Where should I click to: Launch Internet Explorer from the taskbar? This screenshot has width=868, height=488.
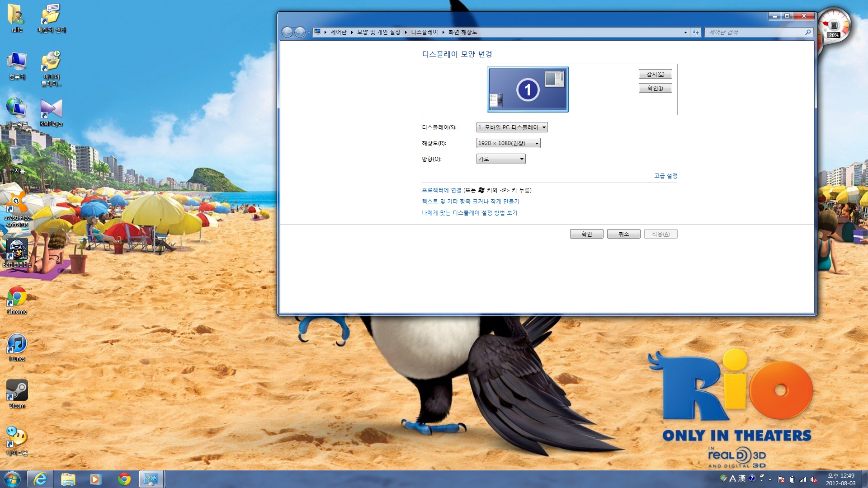[40, 479]
